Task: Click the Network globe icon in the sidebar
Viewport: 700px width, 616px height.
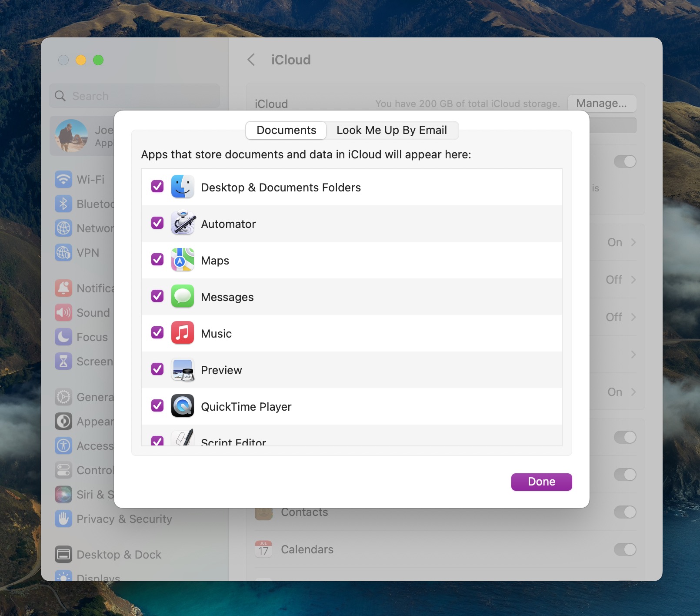Action: tap(63, 228)
